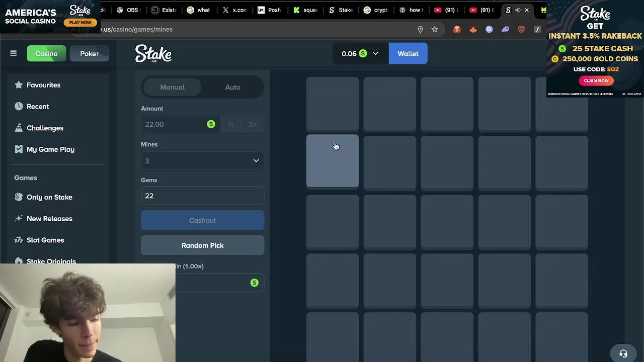Click the location permission icon in address bar
This screenshot has height=362, width=644.
click(x=420, y=29)
